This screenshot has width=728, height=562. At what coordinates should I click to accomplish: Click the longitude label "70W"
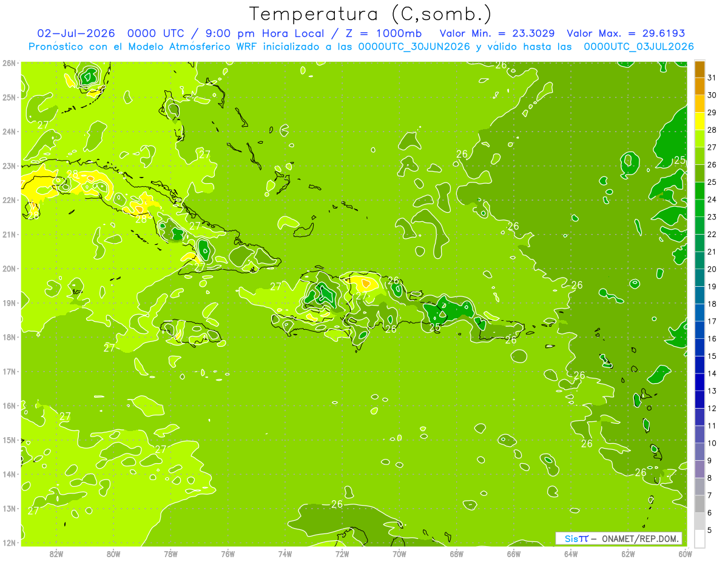[x=399, y=553]
